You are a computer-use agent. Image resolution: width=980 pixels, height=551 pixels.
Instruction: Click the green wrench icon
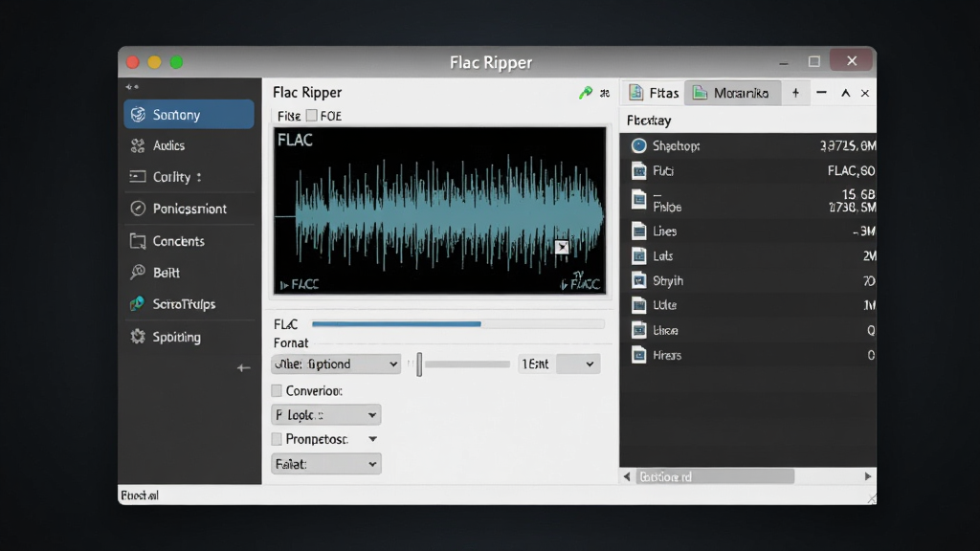coord(586,93)
